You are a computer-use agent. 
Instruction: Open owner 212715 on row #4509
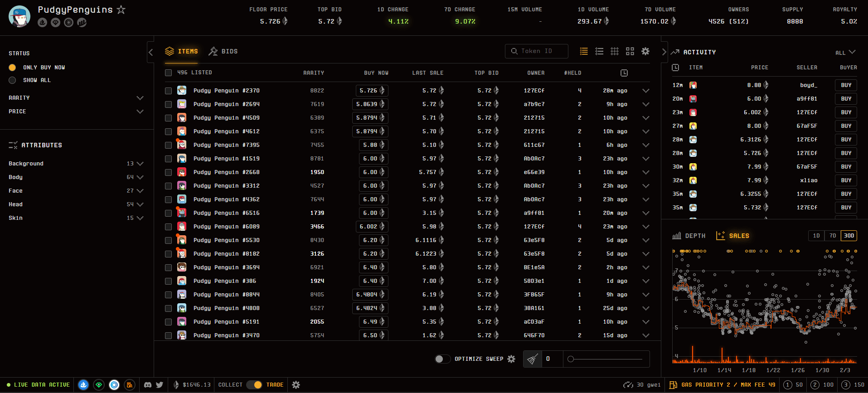pyautogui.click(x=534, y=118)
